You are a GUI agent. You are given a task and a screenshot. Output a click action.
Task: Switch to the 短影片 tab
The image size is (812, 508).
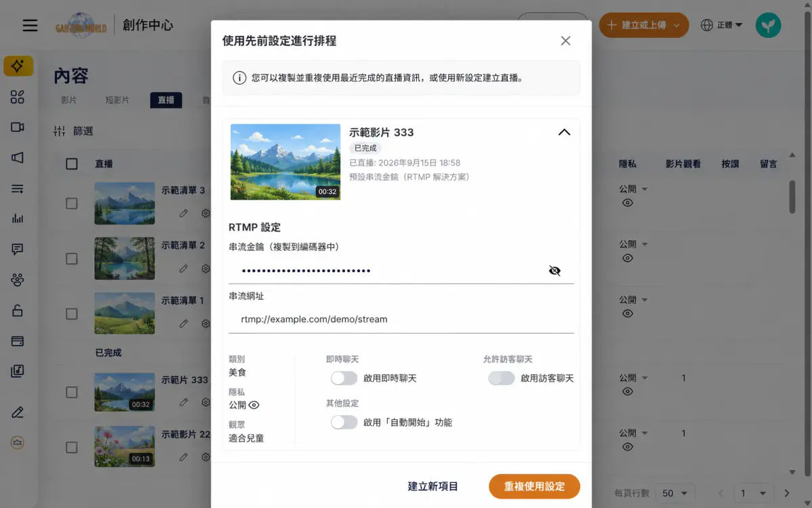(117, 100)
